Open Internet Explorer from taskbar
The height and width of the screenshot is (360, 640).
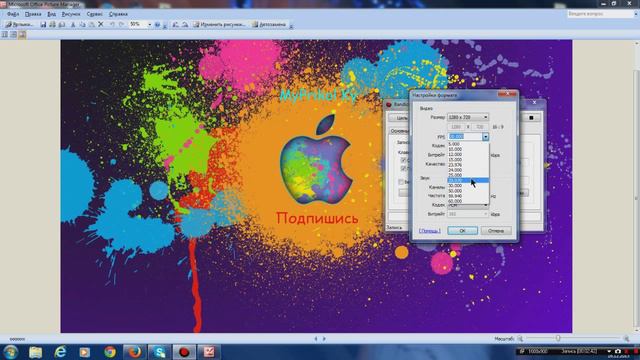coord(60,352)
